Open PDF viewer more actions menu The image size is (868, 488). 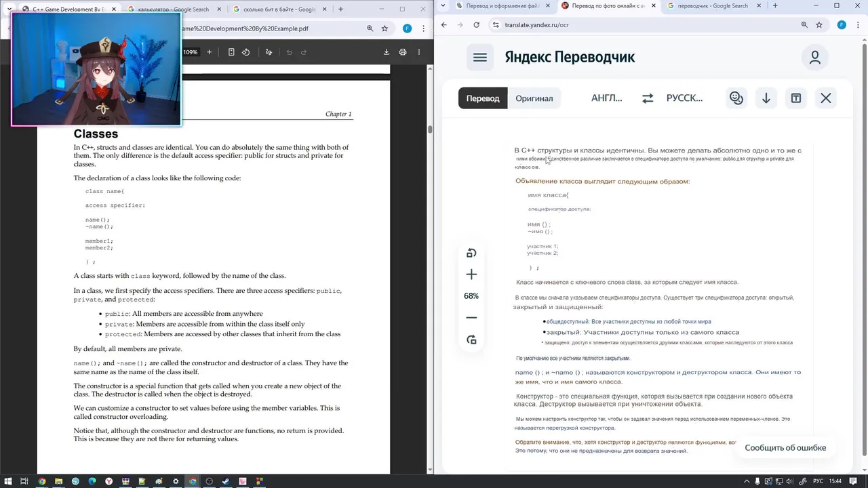coord(420,52)
